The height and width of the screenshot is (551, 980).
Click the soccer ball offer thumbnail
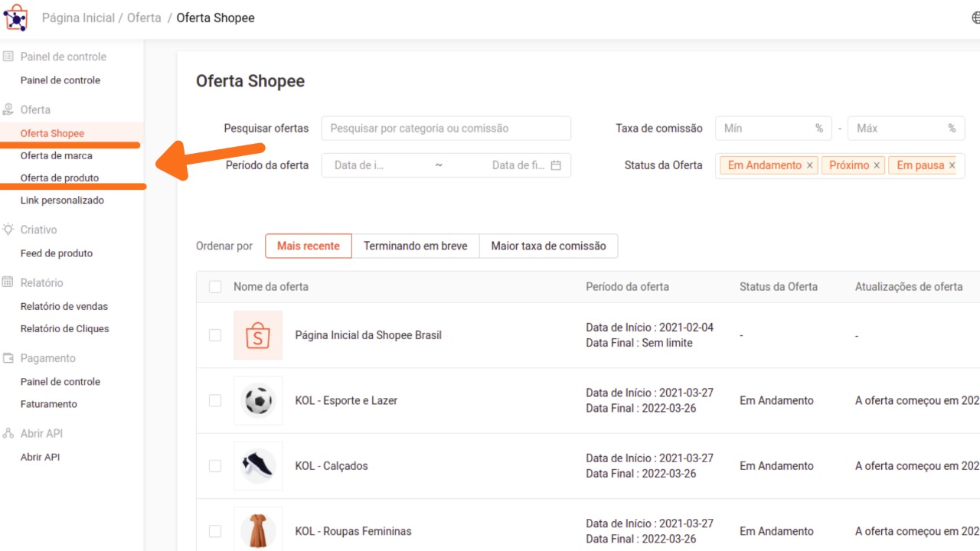(x=258, y=400)
